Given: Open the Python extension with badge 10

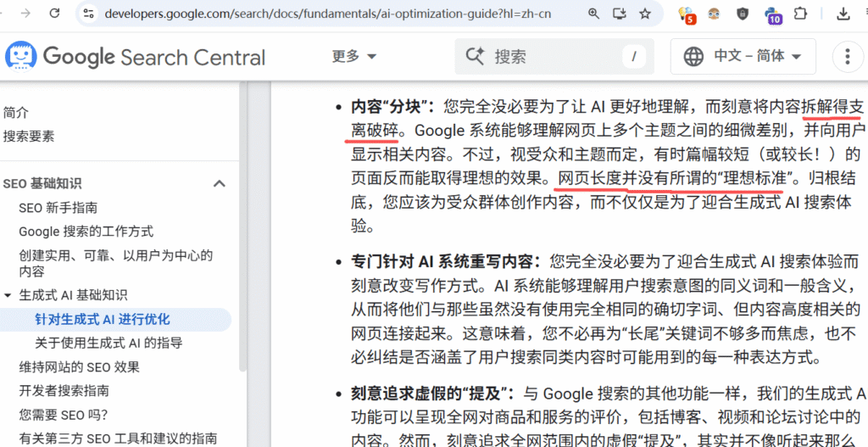Looking at the screenshot, I should (x=773, y=15).
